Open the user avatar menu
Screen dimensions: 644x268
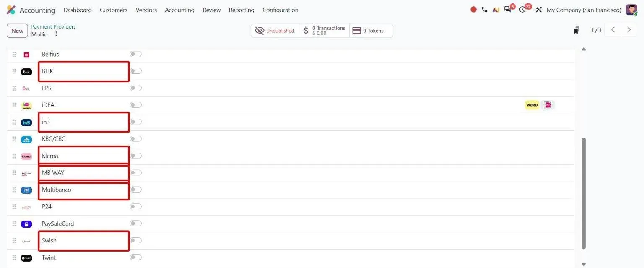[631, 10]
